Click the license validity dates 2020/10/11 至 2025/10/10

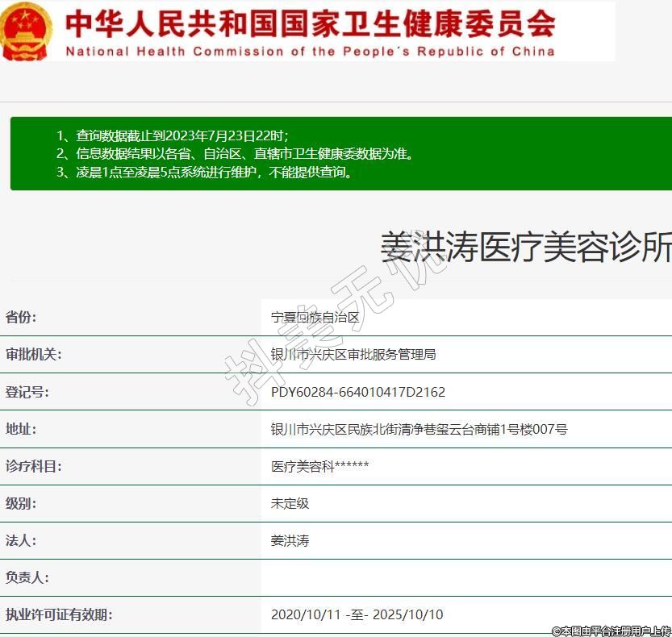point(357,614)
